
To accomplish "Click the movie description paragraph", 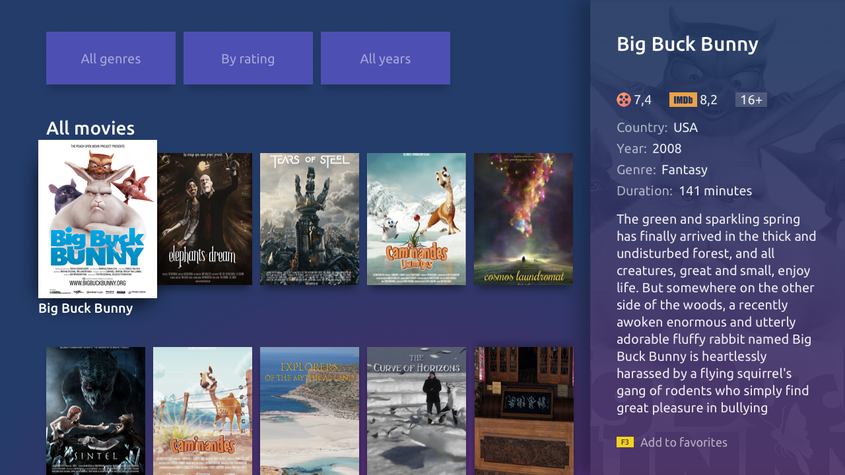I will point(716,313).
